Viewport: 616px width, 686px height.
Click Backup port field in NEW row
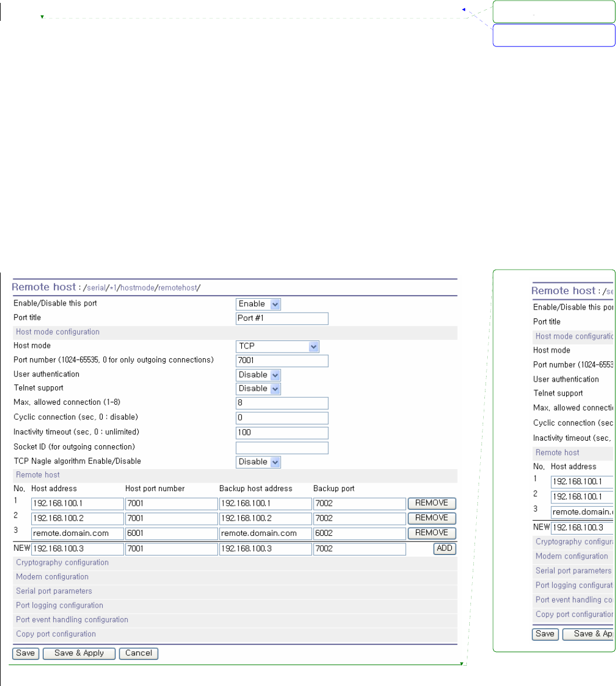coord(360,549)
